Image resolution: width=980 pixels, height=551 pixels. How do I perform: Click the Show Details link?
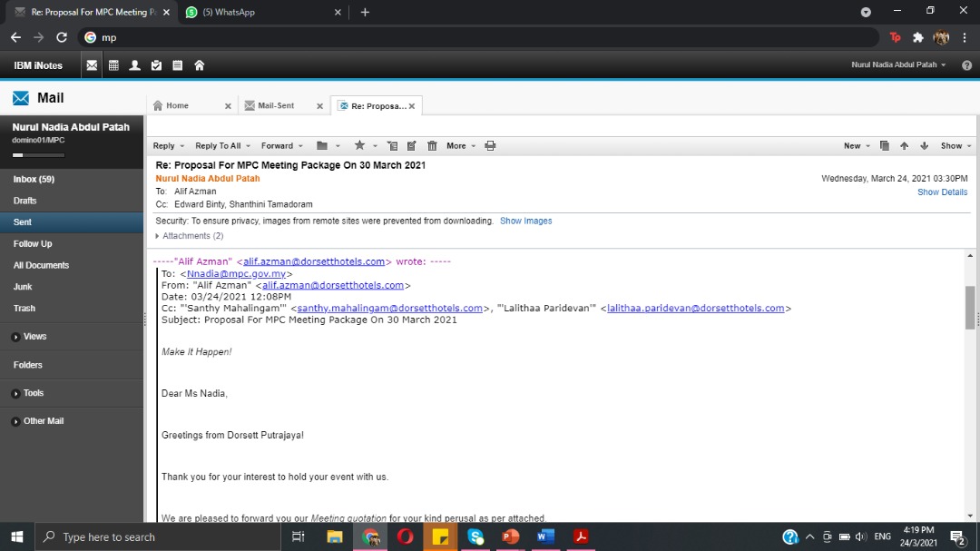942,192
